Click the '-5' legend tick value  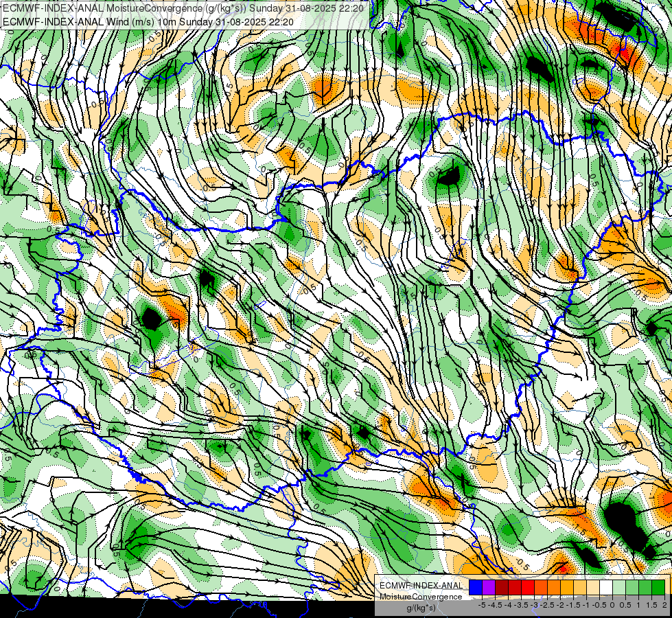click(x=482, y=605)
